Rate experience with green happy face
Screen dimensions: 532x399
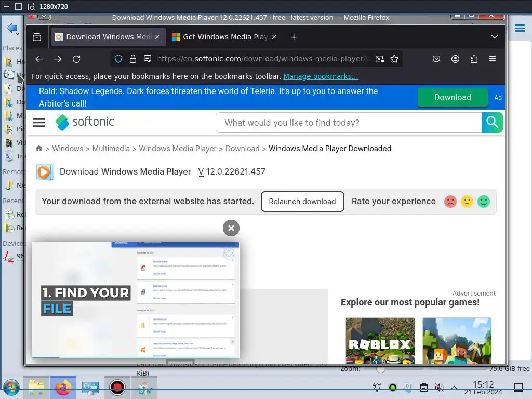484,202
